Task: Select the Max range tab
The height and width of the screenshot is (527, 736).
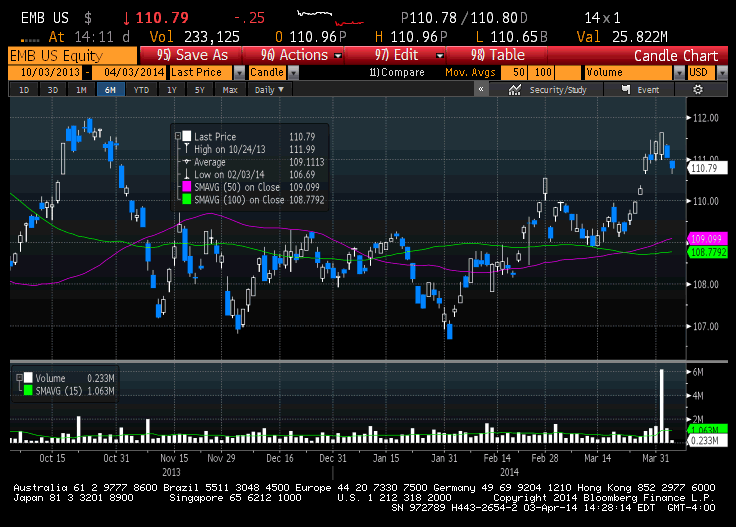Action: click(x=230, y=90)
